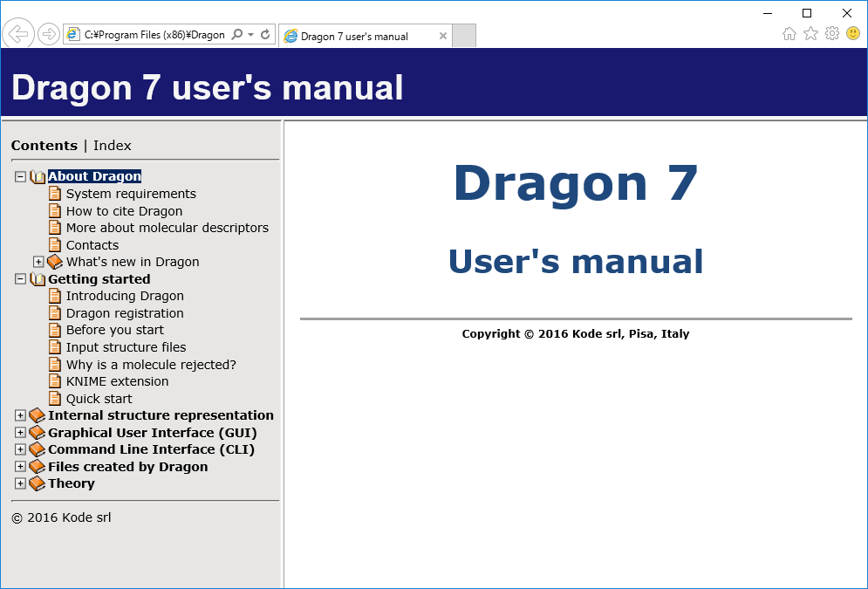Open Why is a molecule rejected? page
The height and width of the screenshot is (589, 868).
(151, 364)
